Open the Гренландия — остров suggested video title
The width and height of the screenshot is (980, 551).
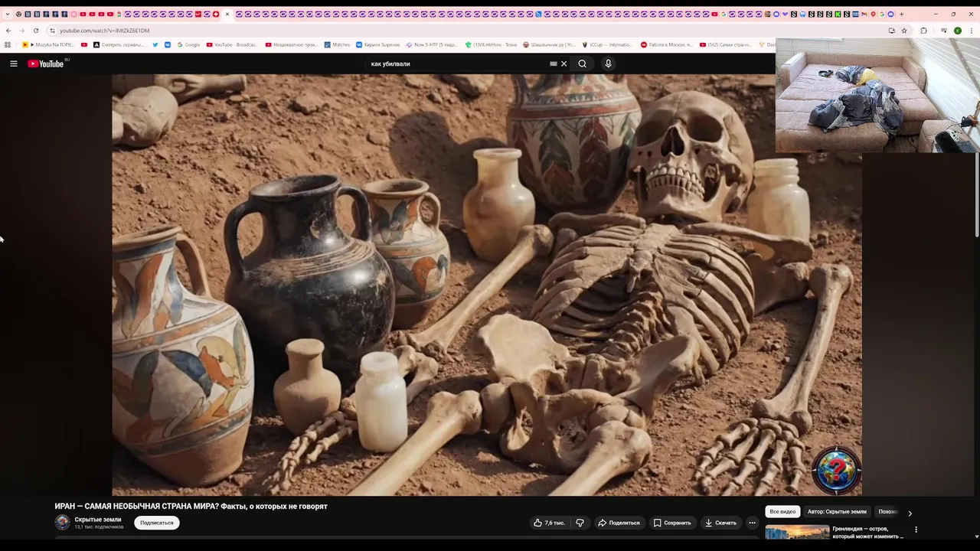[868, 532]
